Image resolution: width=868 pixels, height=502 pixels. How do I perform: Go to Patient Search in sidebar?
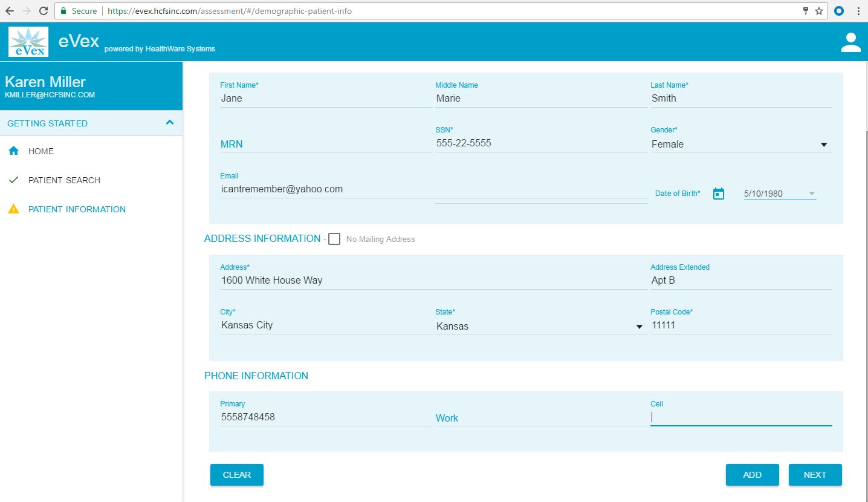click(64, 180)
